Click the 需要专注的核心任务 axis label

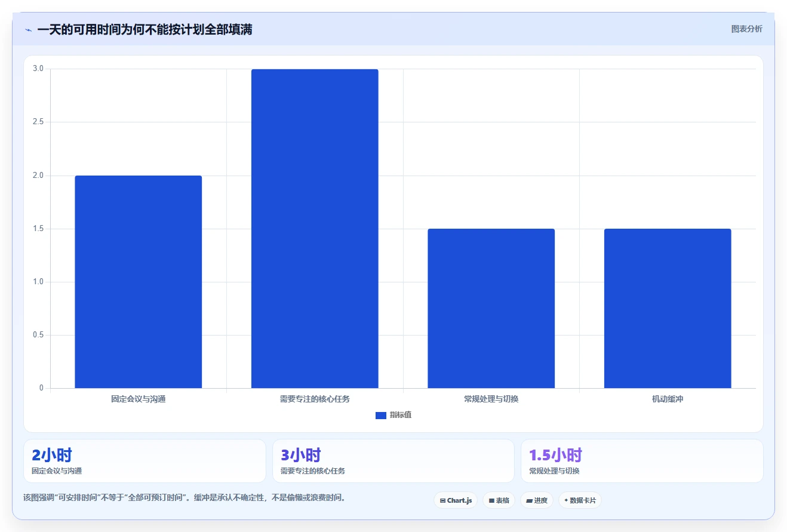[x=315, y=399]
